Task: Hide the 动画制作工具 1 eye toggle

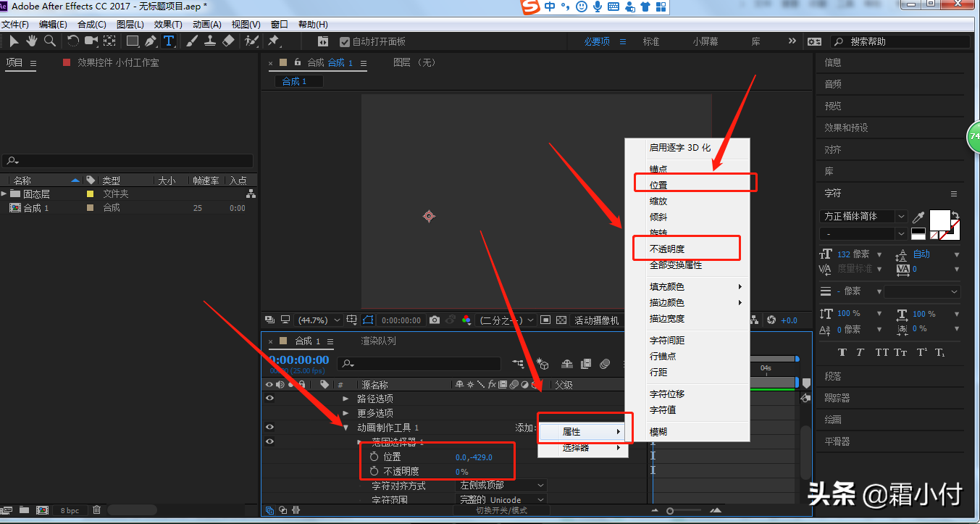Action: (269, 428)
